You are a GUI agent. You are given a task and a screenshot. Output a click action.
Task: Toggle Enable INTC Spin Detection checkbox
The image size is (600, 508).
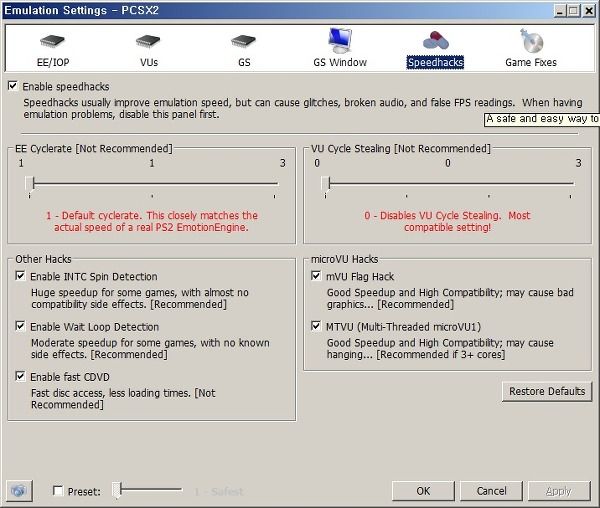[x=20, y=276]
